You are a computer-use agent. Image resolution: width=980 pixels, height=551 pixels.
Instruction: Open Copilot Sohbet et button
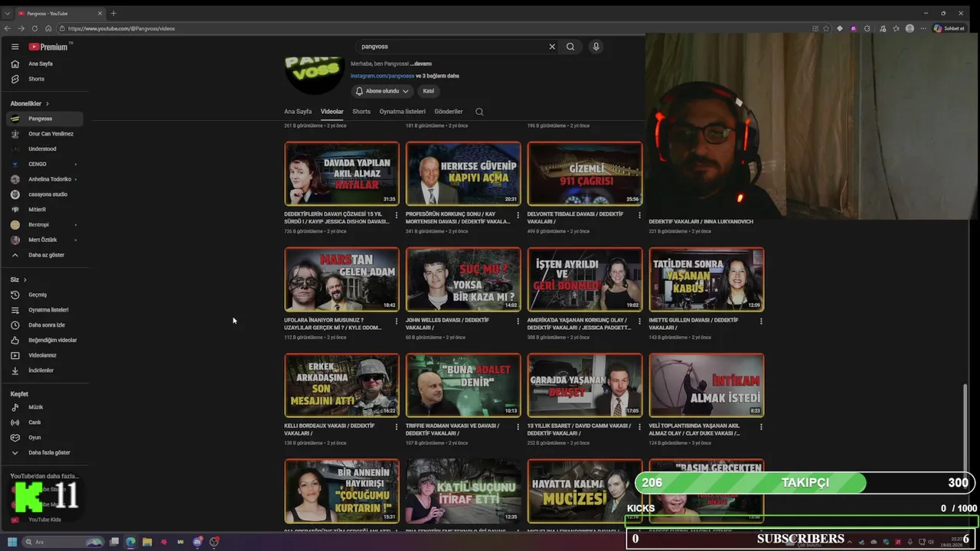pyautogui.click(x=949, y=28)
